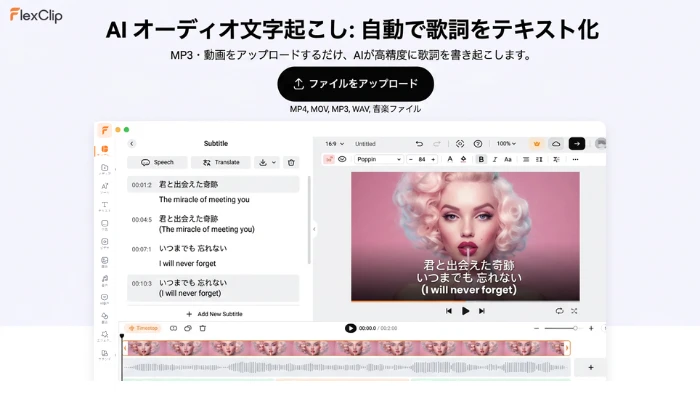Open the Subtitle sidebar tab icon
This screenshot has width=700, height=400.
click(104, 149)
